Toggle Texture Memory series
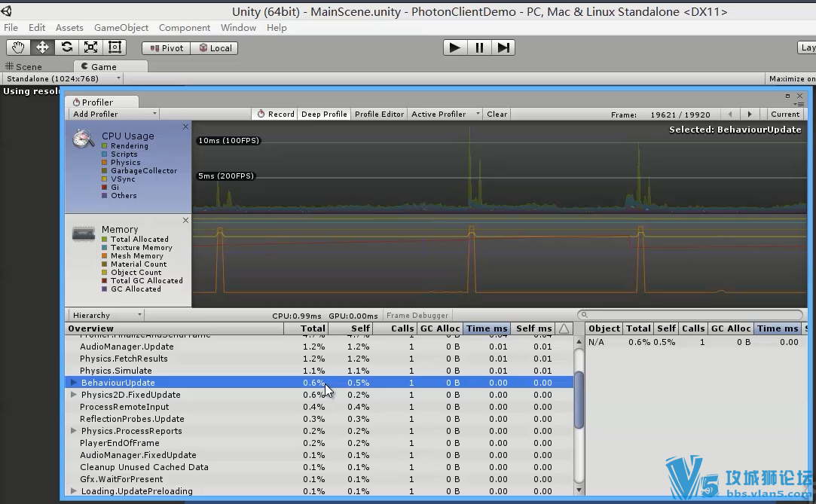 pos(105,248)
